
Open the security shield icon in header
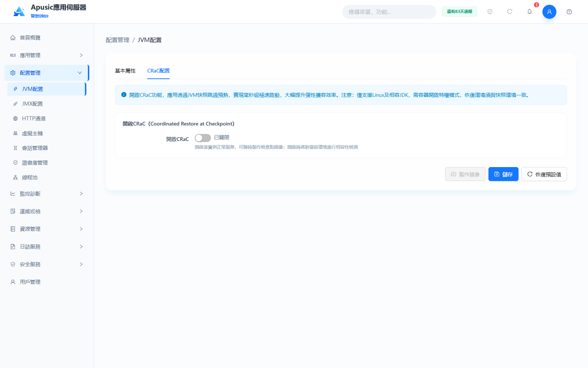(x=490, y=12)
